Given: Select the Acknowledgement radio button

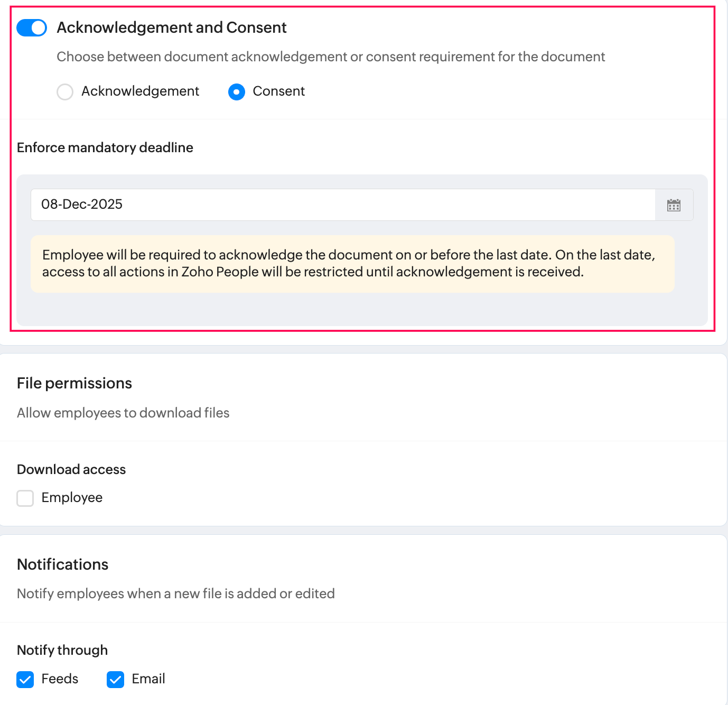Looking at the screenshot, I should click(x=65, y=92).
